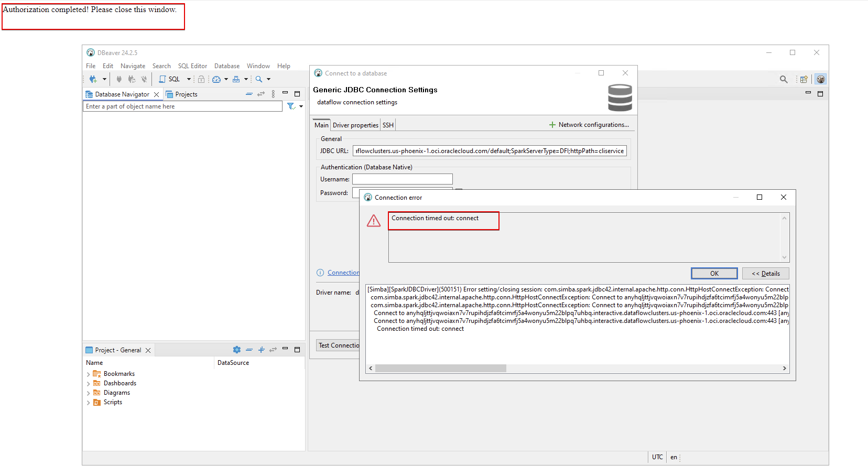Screen dimensions: 868x476
Task: Open the perspective switcher icon
Action: click(804, 79)
